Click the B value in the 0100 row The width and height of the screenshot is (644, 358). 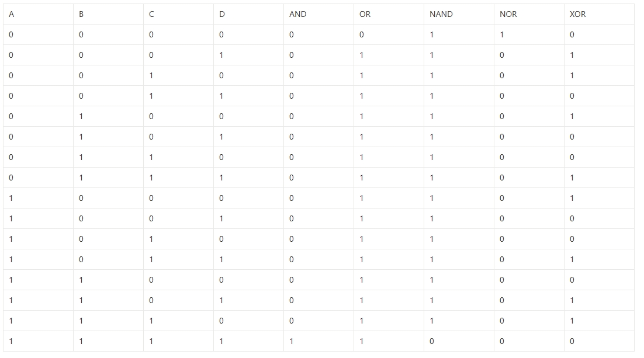pos(81,116)
